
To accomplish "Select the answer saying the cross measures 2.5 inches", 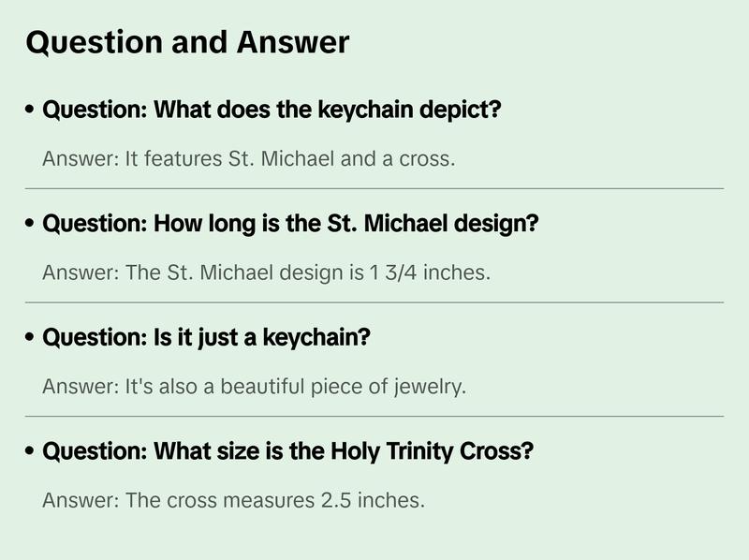I will (x=233, y=500).
